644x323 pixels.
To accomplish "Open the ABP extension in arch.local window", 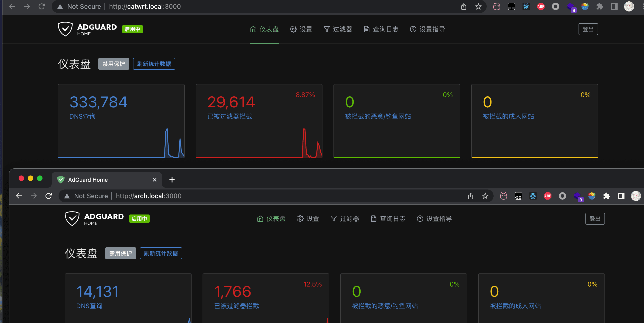I will (548, 196).
